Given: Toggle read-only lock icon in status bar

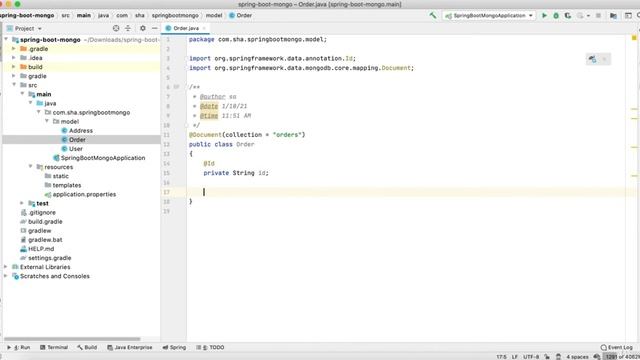Looking at the screenshot, I should tap(547, 357).
